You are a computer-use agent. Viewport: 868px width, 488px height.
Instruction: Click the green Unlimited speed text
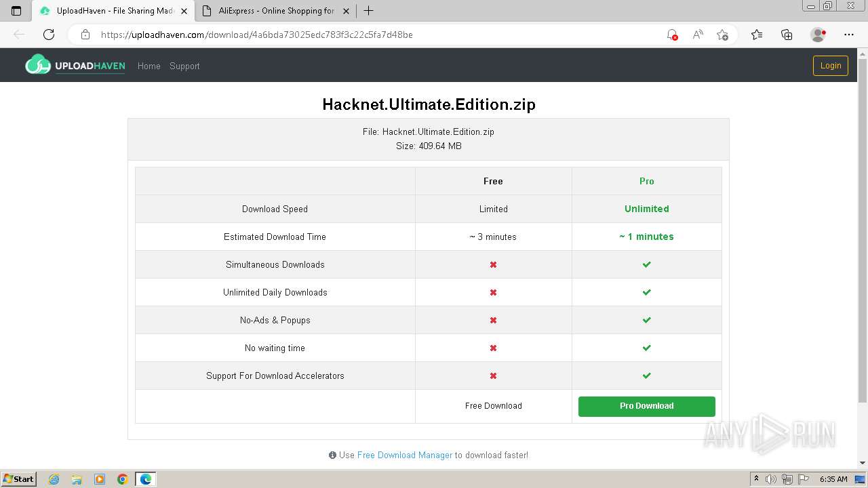646,209
